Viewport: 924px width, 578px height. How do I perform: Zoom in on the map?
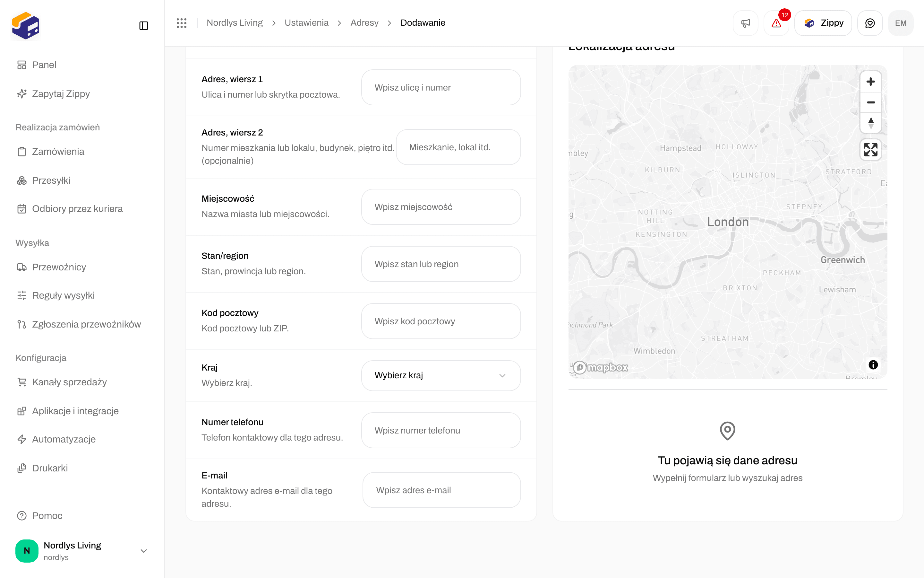870,82
